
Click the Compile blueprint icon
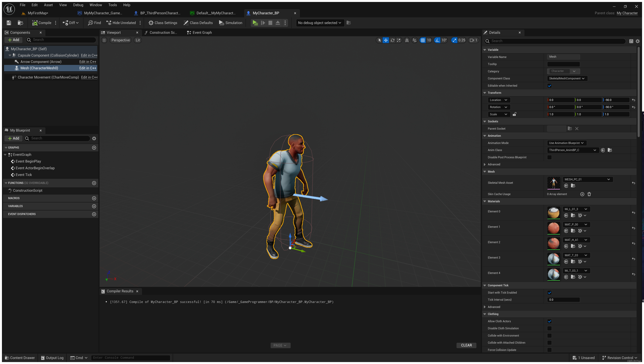[x=35, y=23]
